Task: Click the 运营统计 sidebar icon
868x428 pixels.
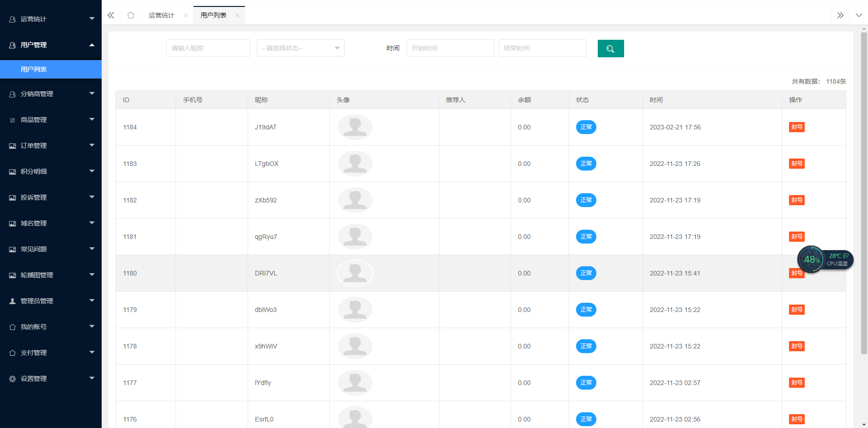Action: pos(12,19)
